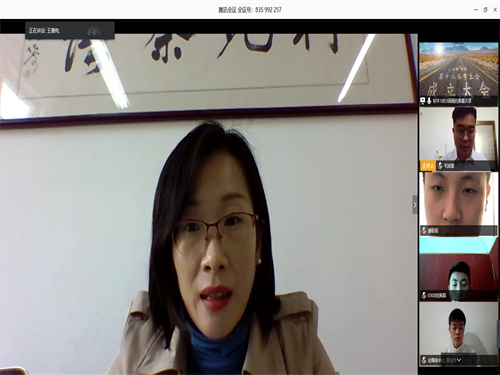This screenshot has width=500, height=375.
Task: Click the microphone icon on the top thumbnail
Action: (x=429, y=100)
